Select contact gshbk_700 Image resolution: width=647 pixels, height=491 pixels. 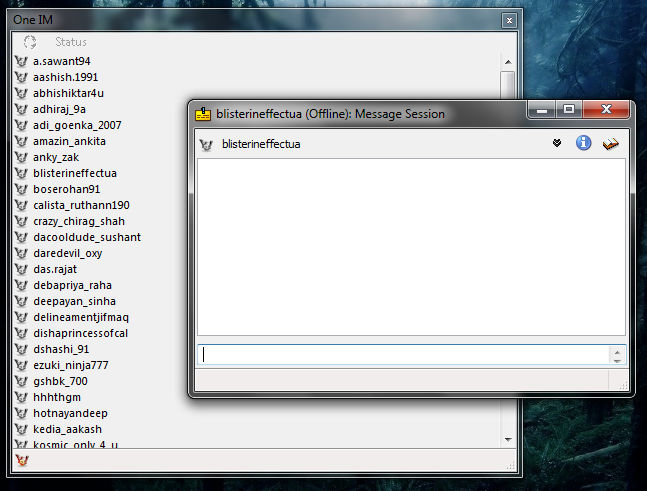(x=60, y=381)
